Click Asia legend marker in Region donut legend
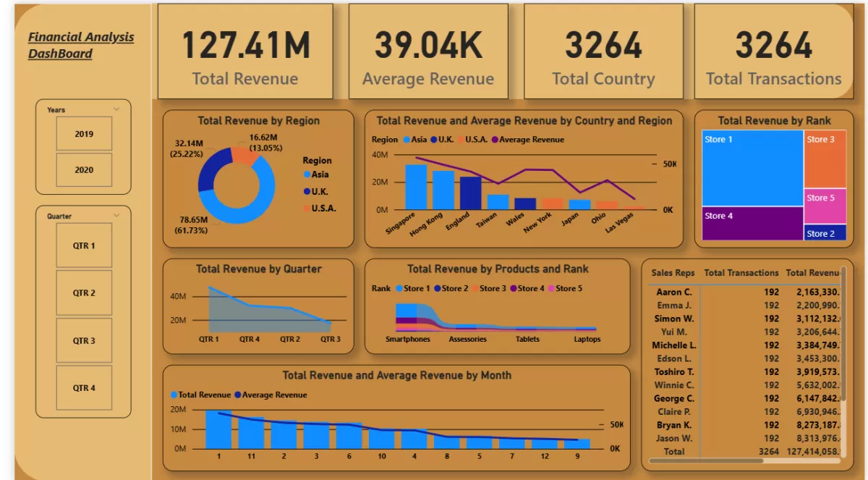This screenshot has width=868, height=480. [307, 174]
